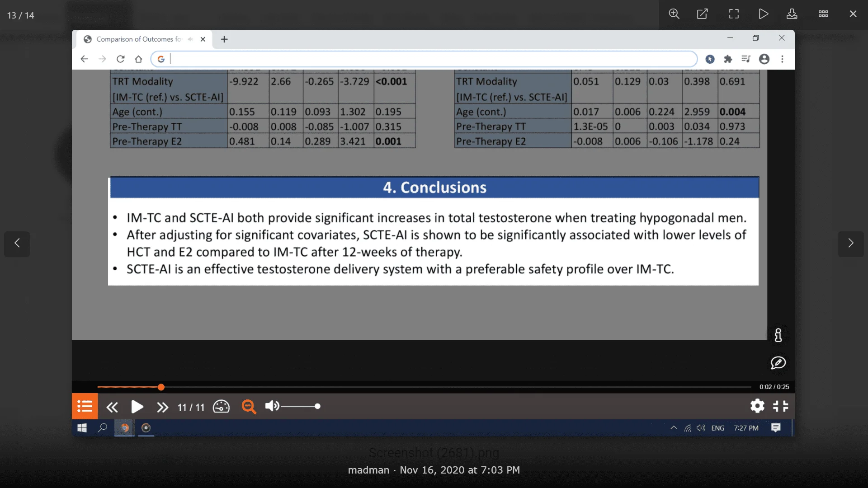This screenshot has width=868, height=488.
Task: Open the browser extensions puzzle icon
Action: click(728, 59)
